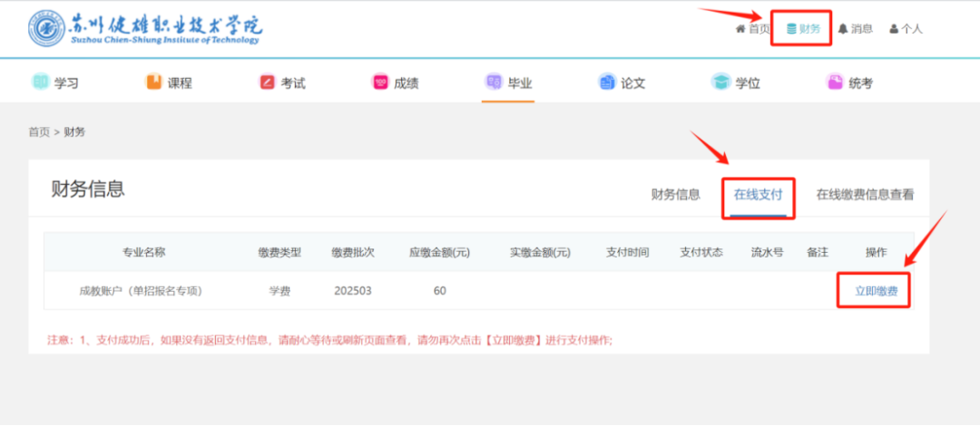Click the 应缴金额(元) column header

tap(439, 252)
